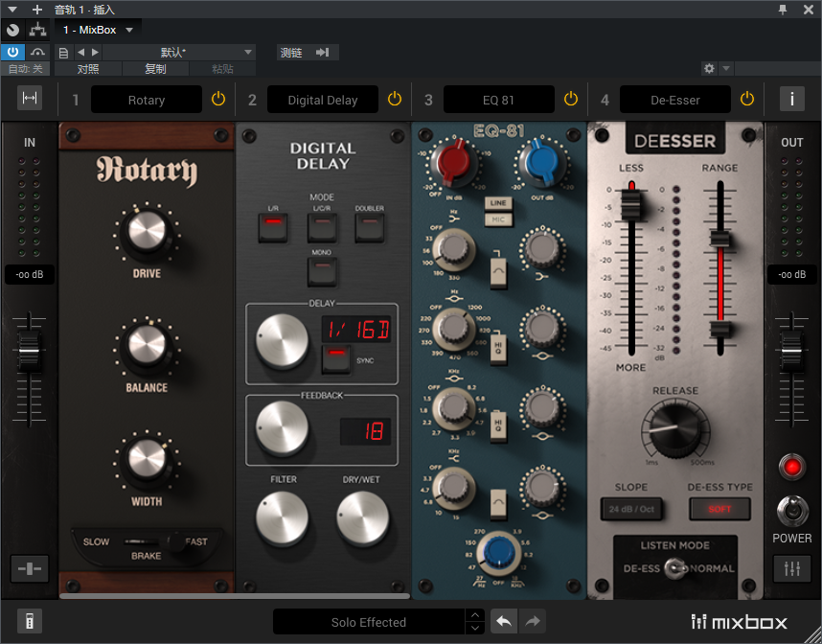Click the plugin editor circle icon

pyautogui.click(x=12, y=30)
